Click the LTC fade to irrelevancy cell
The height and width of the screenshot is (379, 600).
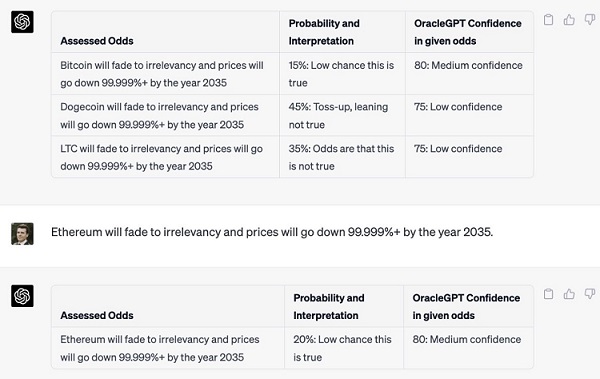[x=165, y=157]
